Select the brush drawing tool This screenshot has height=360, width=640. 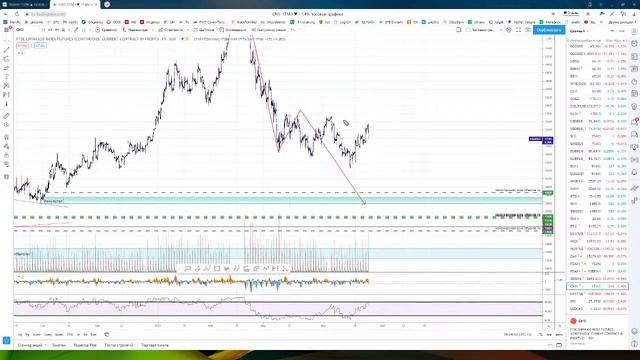(x=6, y=68)
